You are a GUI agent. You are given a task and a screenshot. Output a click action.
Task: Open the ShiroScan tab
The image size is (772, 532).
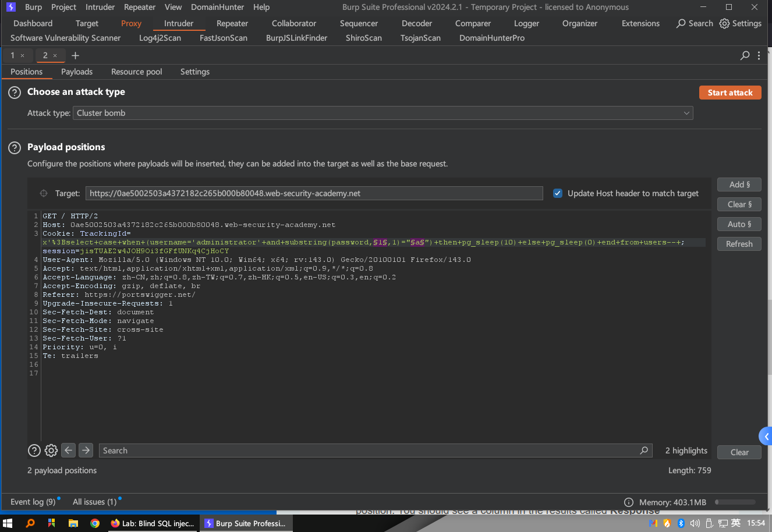point(364,38)
